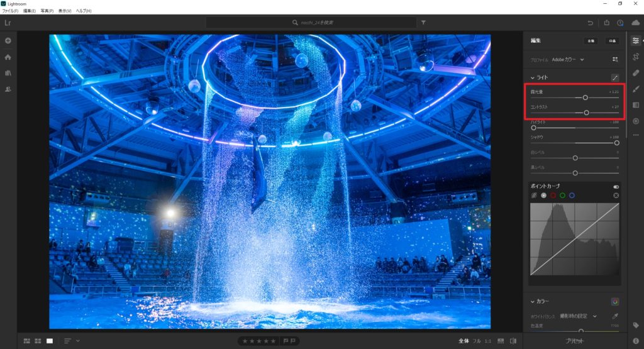The width and height of the screenshot is (644, 349).
Task: Collapse the ライト section
Action: pos(533,78)
